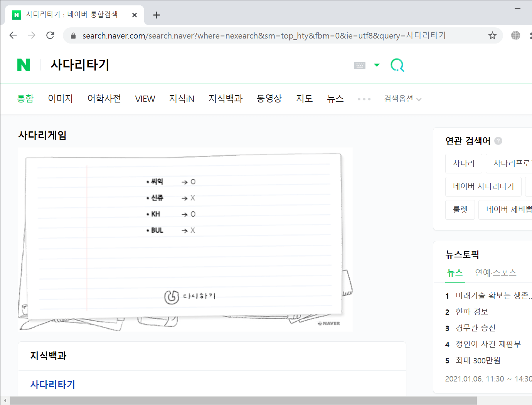Open a new browser tab
The width and height of the screenshot is (532, 405).
click(156, 15)
